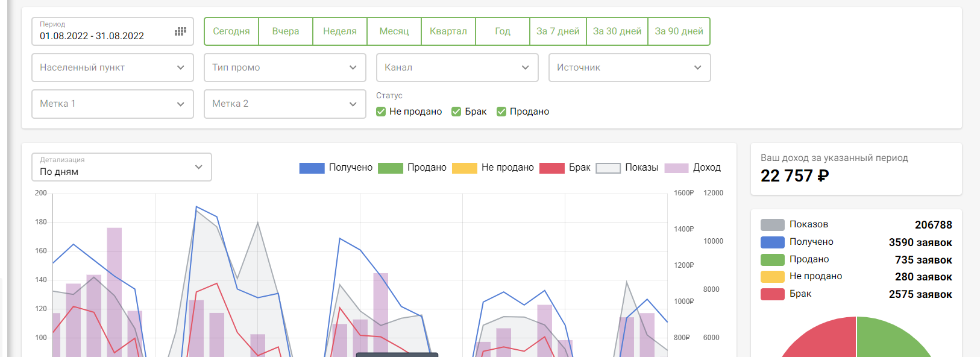This screenshot has height=357, width=980.
Task: Click the red Брак swatch in summary
Action: point(773,294)
